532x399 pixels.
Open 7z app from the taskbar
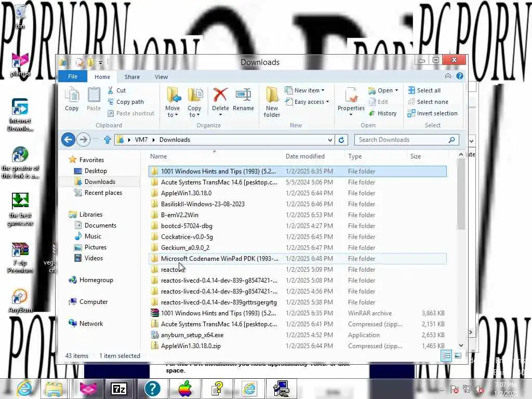pos(119,389)
